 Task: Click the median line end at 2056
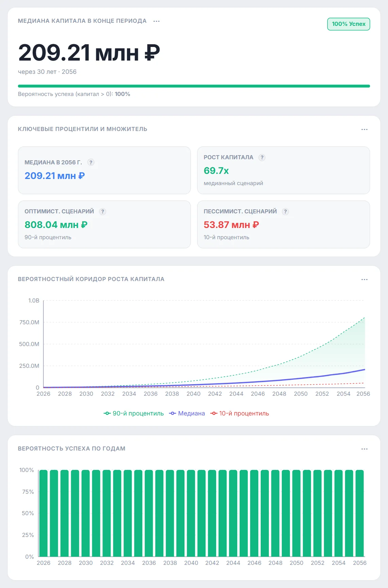click(x=365, y=370)
